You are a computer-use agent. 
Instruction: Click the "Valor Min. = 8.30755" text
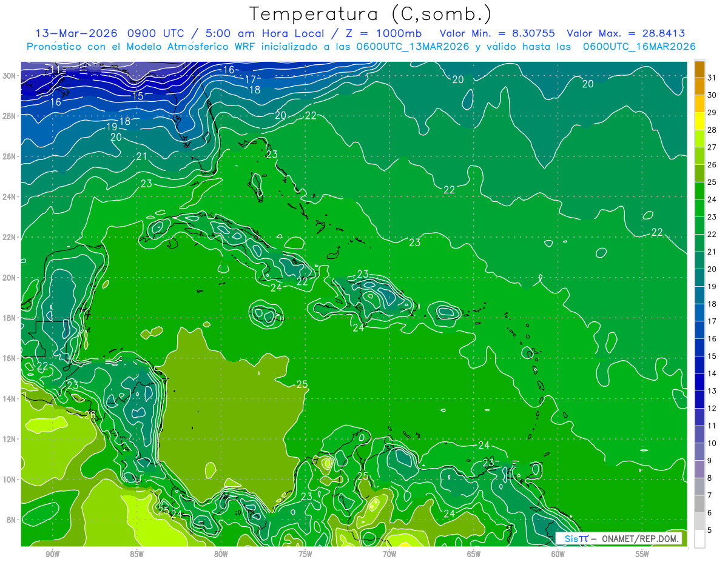click(x=497, y=33)
